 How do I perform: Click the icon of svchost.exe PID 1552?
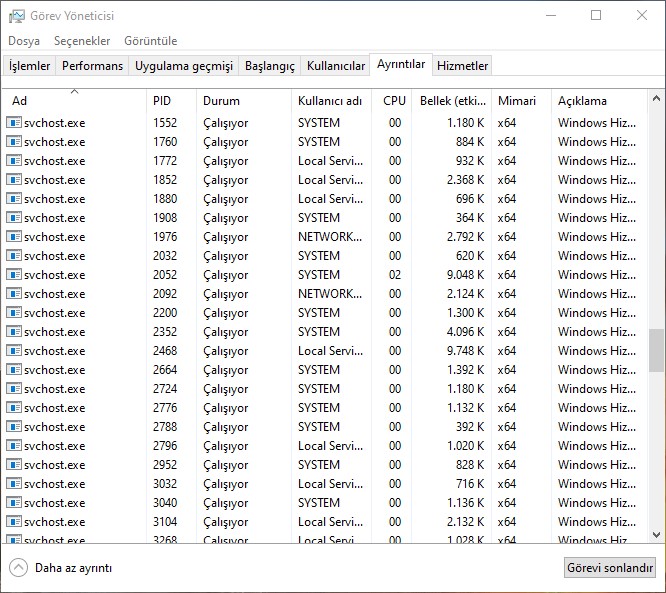pos(14,123)
